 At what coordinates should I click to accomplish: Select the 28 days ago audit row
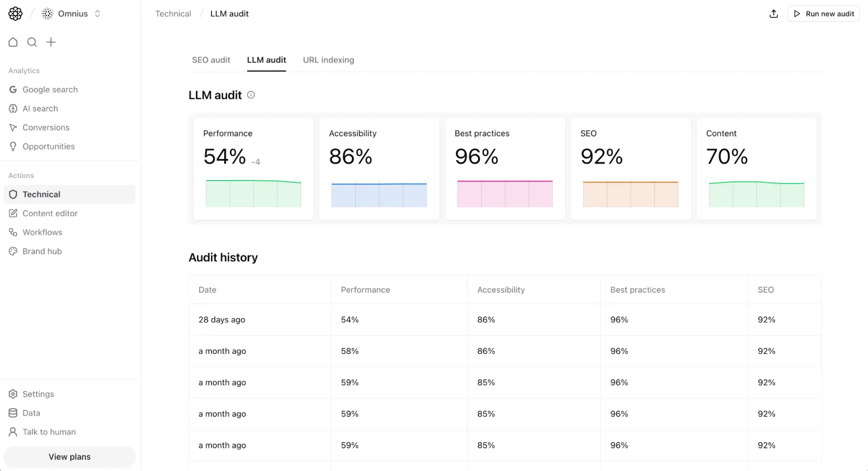point(434,319)
